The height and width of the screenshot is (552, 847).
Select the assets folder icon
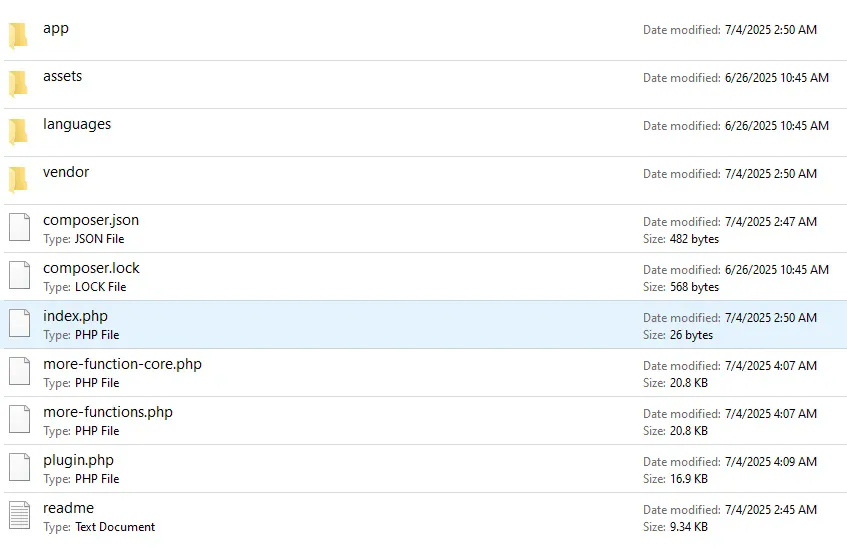point(19,84)
